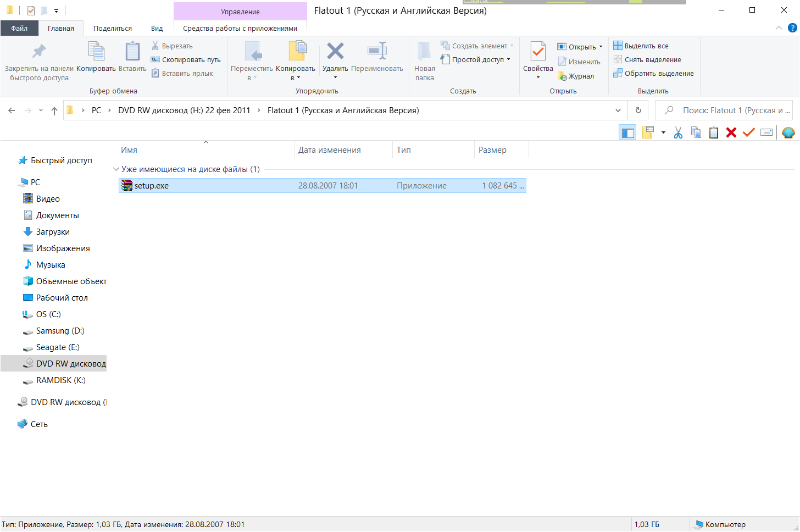This screenshot has height=532, width=800.
Task: Click the Rename (Переименовать) icon
Action: [x=377, y=51]
